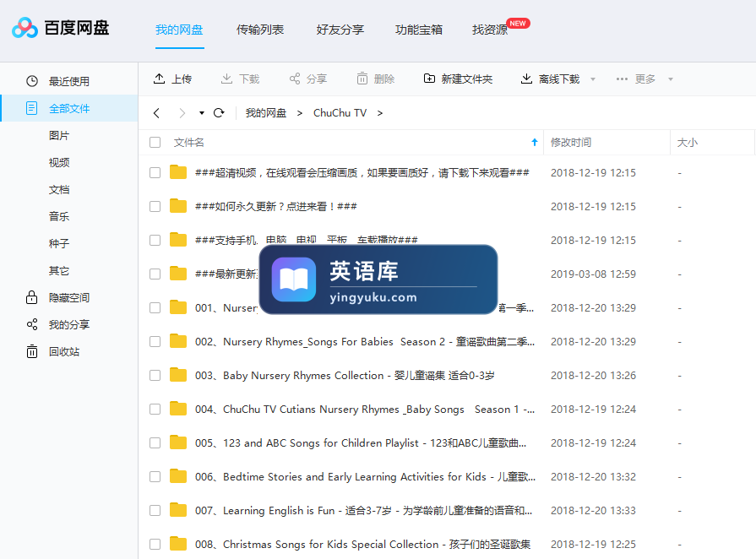Select 文档 in the sidebar
756x559 pixels.
pyautogui.click(x=59, y=189)
